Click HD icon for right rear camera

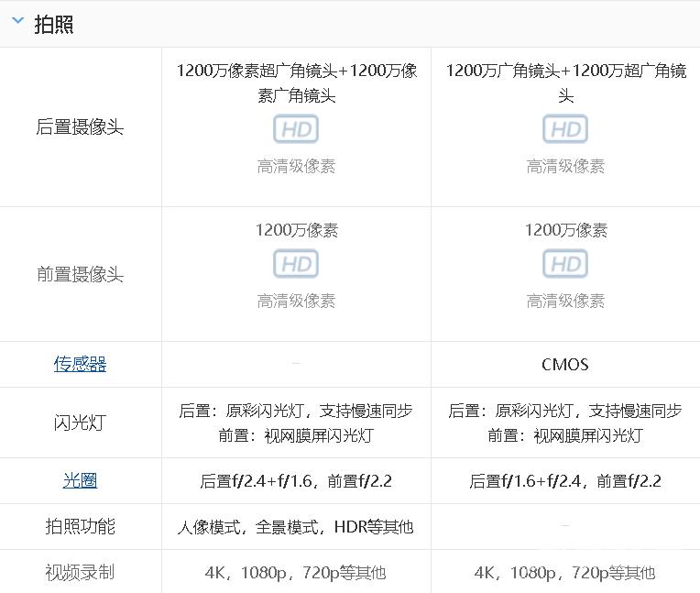tap(565, 129)
